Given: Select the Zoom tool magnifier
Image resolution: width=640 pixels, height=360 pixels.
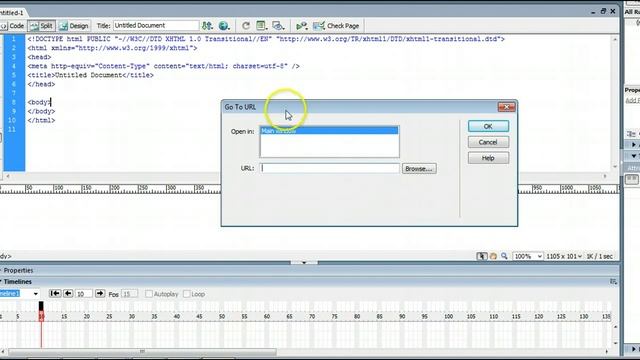Looking at the screenshot, I should point(504,256).
